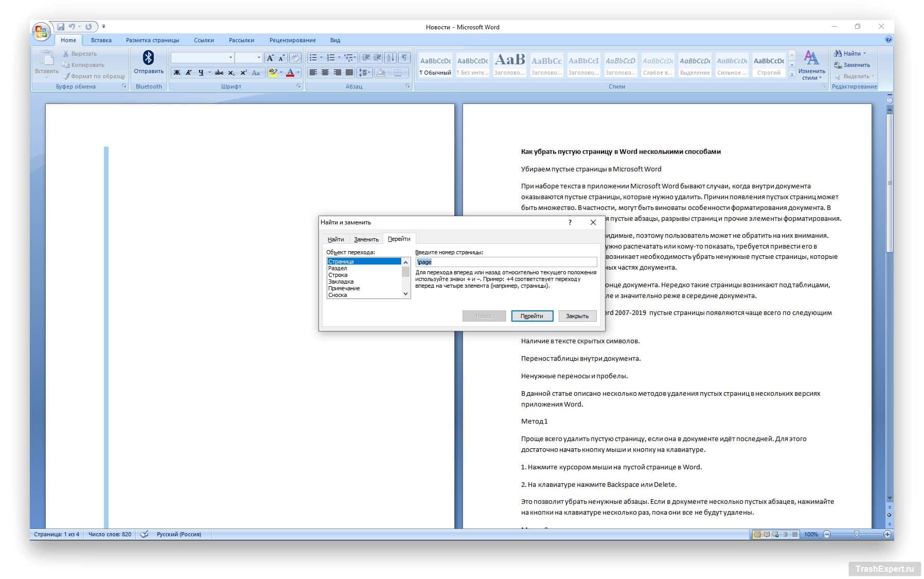The height and width of the screenshot is (579, 924).
Task: Toggle subscript formatting
Action: [x=232, y=73]
